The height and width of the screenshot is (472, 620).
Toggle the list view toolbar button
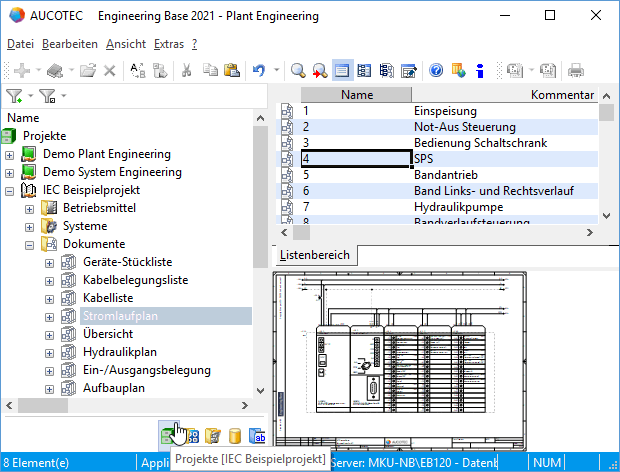pos(342,70)
